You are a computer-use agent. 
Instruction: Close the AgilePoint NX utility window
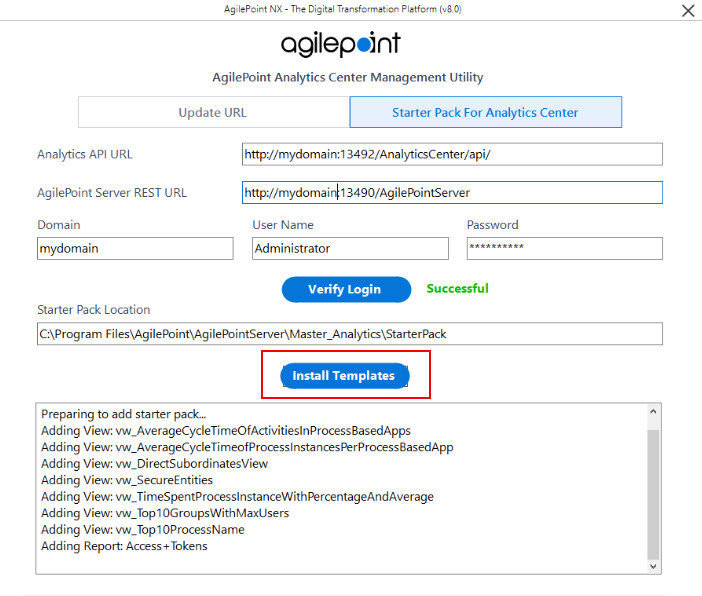click(x=688, y=10)
